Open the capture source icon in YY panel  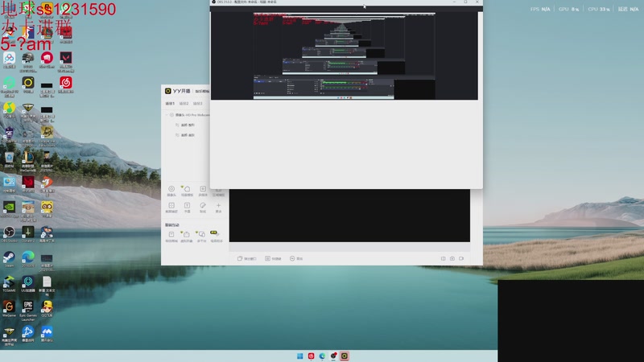(171, 208)
